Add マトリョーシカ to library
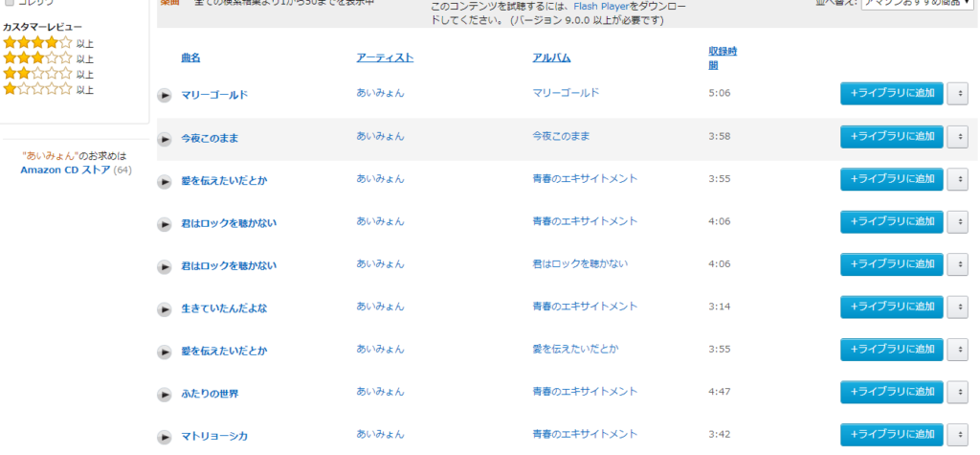The image size is (980, 455). (892, 434)
